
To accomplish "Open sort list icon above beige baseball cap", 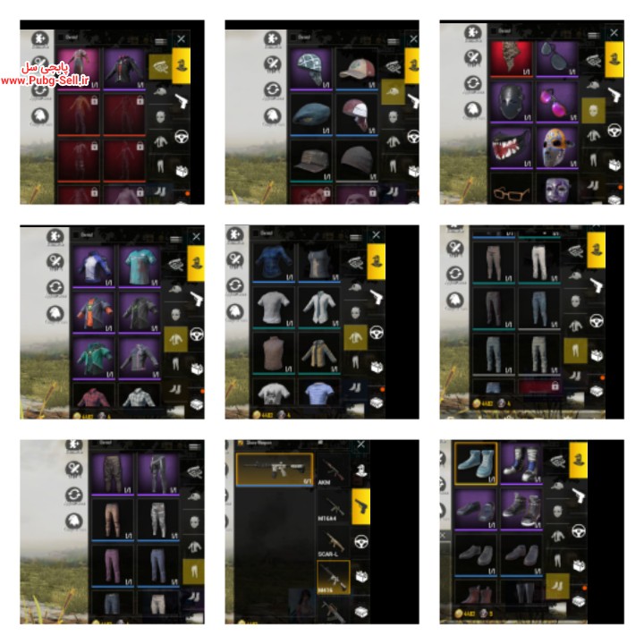I will tap(393, 41).
